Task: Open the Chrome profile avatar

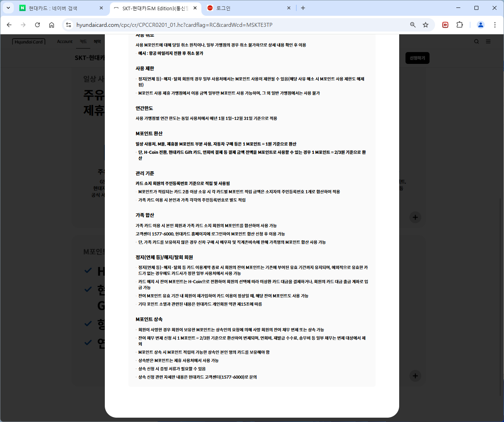Action: [x=481, y=25]
